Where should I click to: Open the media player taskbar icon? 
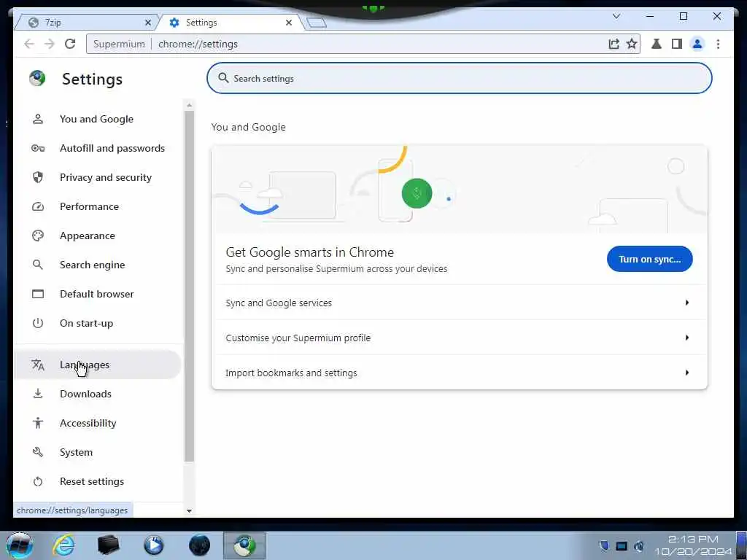pyautogui.click(x=153, y=545)
